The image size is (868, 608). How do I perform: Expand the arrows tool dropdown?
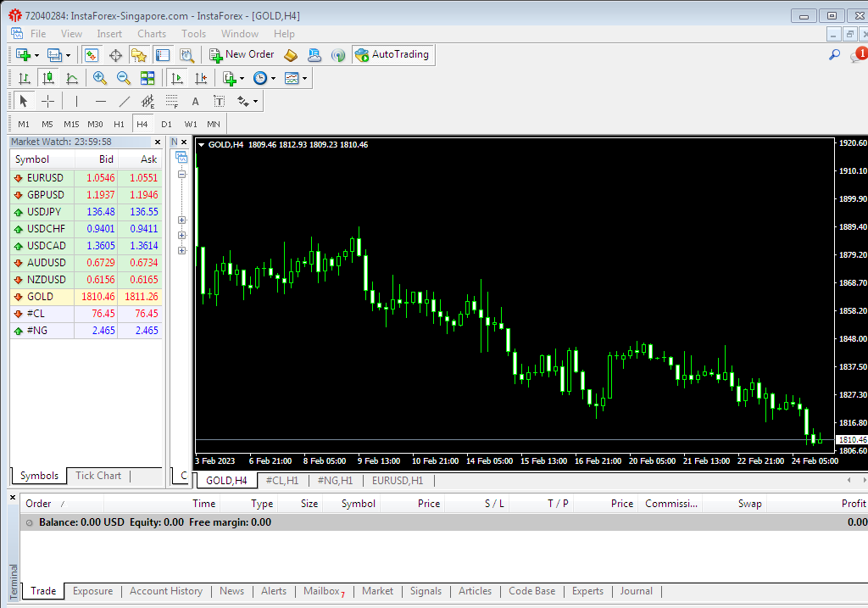tap(255, 102)
